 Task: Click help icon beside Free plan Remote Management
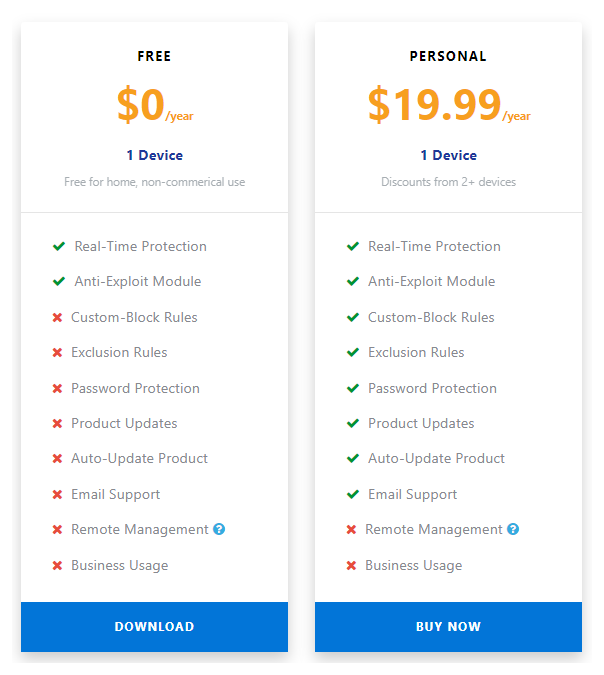click(219, 529)
